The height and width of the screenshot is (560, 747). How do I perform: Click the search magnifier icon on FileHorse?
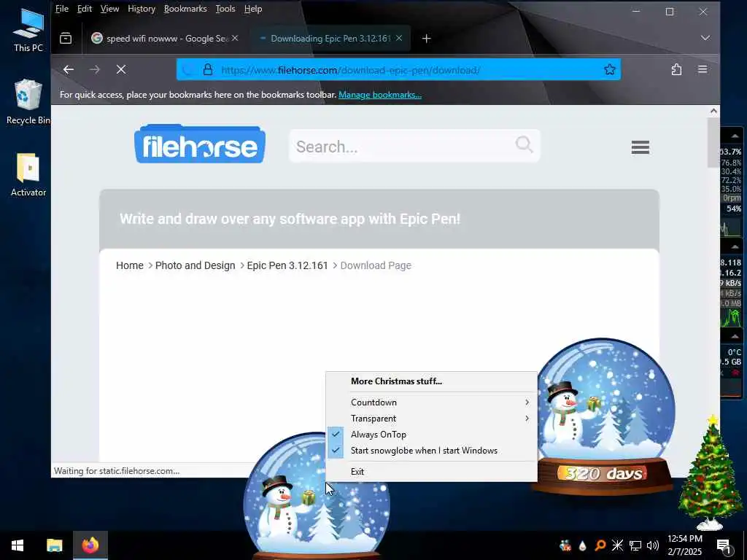pyautogui.click(x=524, y=144)
